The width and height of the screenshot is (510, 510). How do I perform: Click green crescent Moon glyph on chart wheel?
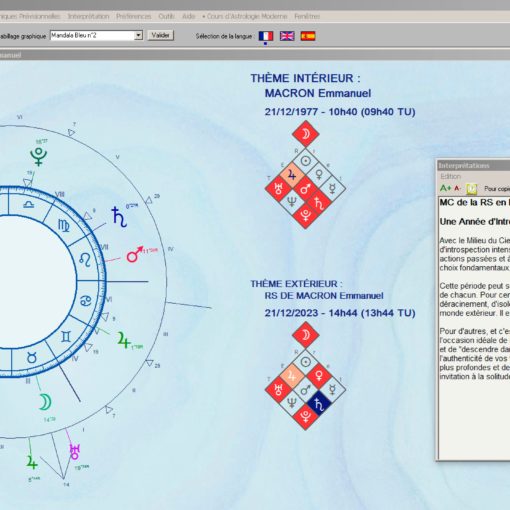[45, 402]
